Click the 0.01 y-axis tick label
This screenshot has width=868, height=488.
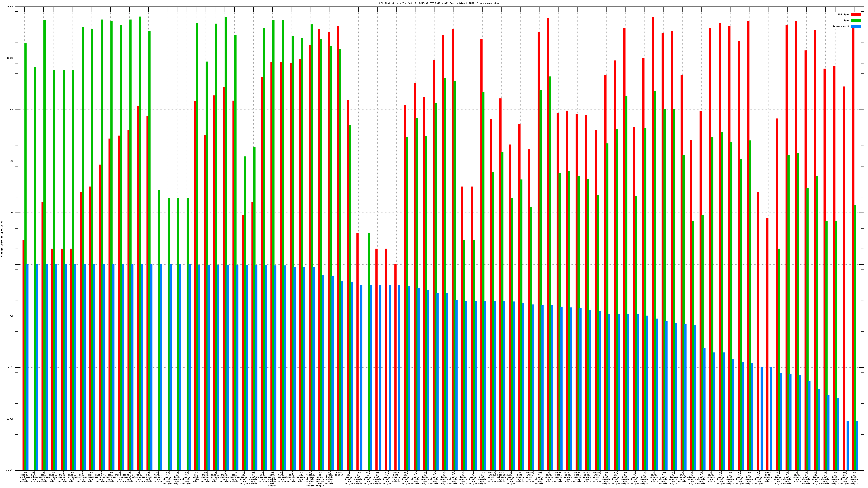click(11, 367)
